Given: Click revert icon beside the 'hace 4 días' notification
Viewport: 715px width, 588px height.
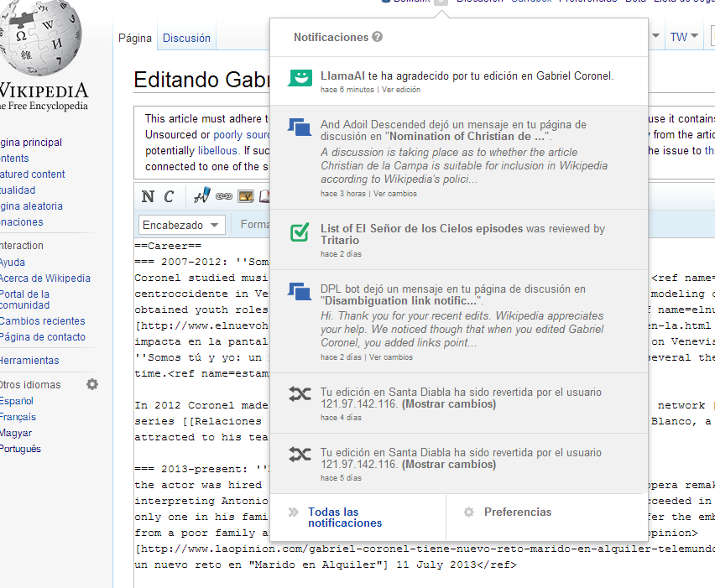Looking at the screenshot, I should 300,394.
